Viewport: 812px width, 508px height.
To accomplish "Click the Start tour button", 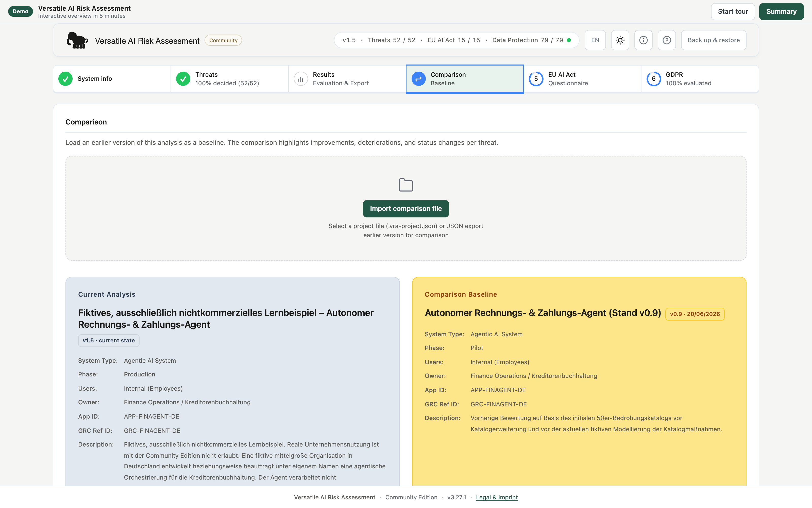I will tap(733, 11).
